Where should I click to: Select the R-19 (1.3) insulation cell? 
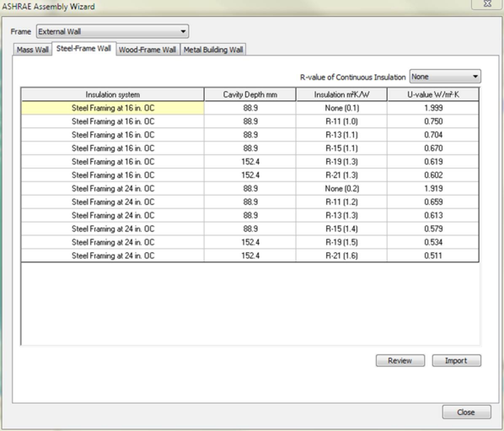[x=341, y=162]
